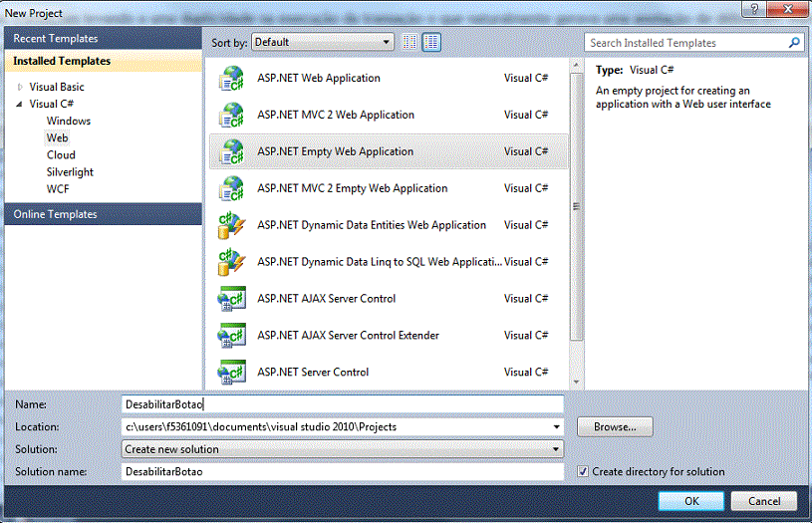Screen dimensions: 812x523
Task: Open the Location path dropdown
Action: click(556, 427)
